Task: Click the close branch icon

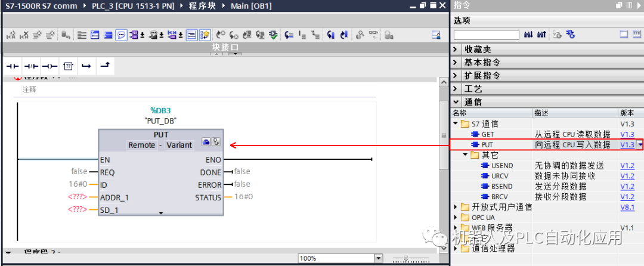Action: click(x=105, y=66)
